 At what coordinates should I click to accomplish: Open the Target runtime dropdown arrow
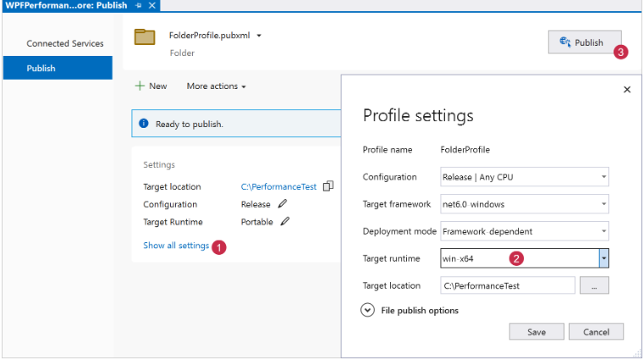coord(603,258)
